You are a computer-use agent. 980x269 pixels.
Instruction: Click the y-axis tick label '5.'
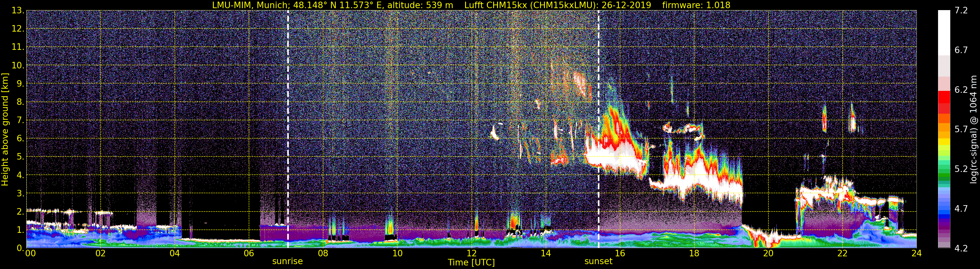[20, 157]
